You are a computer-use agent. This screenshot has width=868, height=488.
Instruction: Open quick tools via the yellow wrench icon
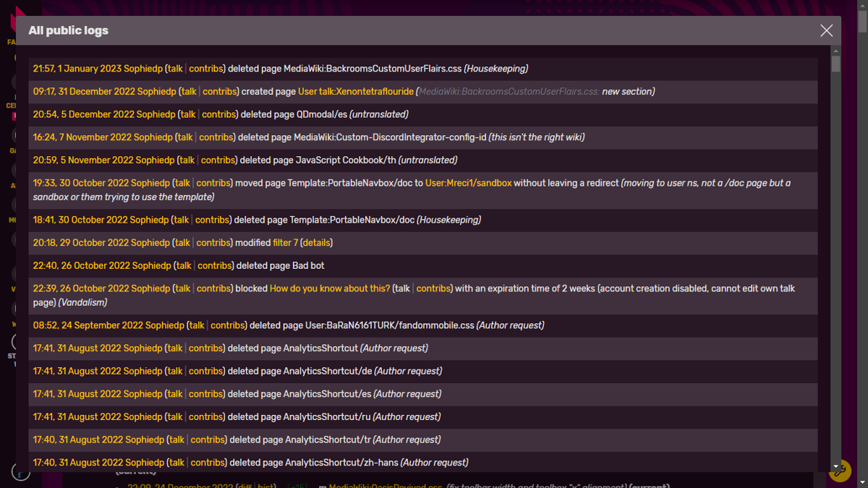(x=840, y=471)
